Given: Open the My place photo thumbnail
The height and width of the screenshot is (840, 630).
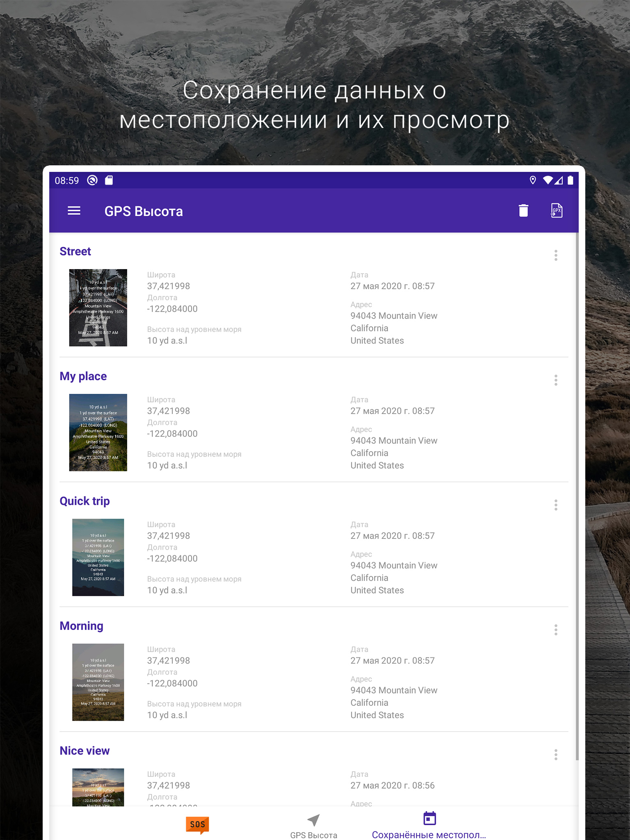Looking at the screenshot, I should click(98, 432).
